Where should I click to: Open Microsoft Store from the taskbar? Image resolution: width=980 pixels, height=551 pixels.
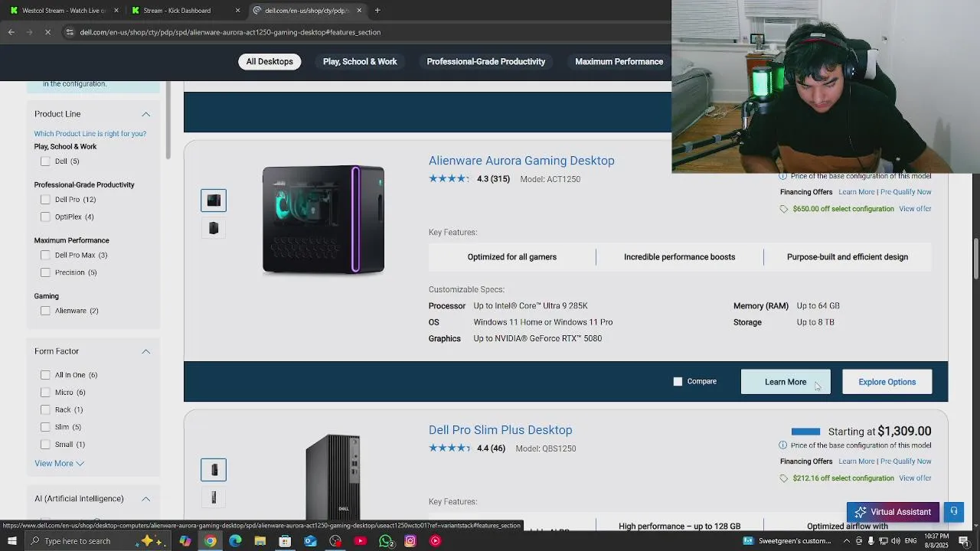[285, 541]
